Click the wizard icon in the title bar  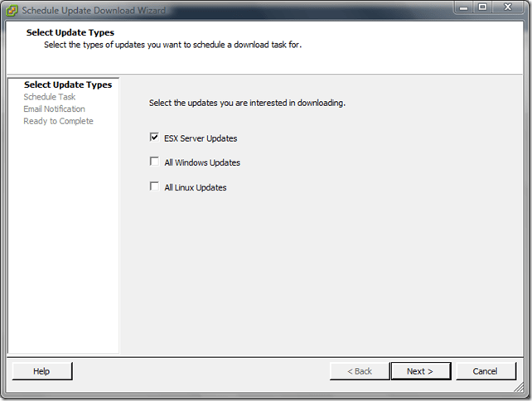tap(12, 11)
